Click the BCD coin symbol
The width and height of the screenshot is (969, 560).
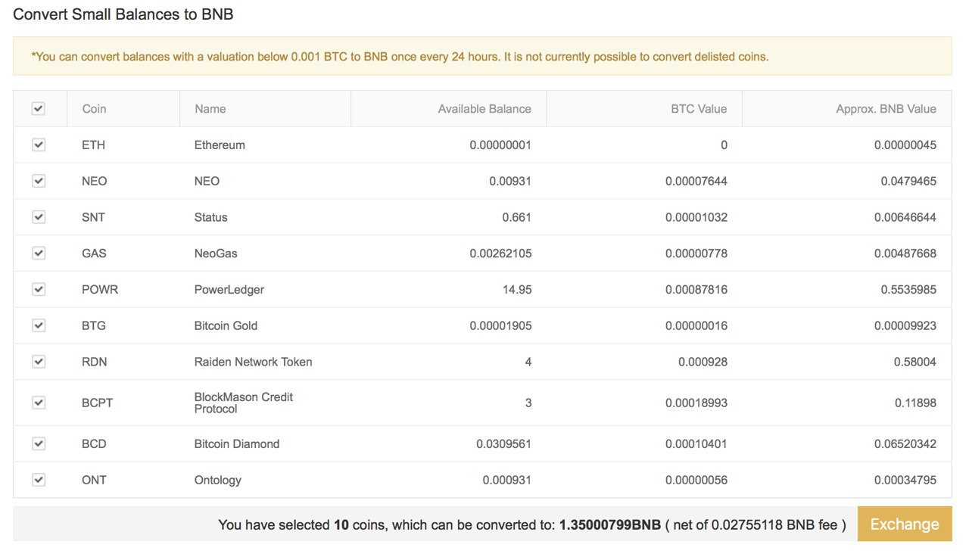(x=94, y=443)
